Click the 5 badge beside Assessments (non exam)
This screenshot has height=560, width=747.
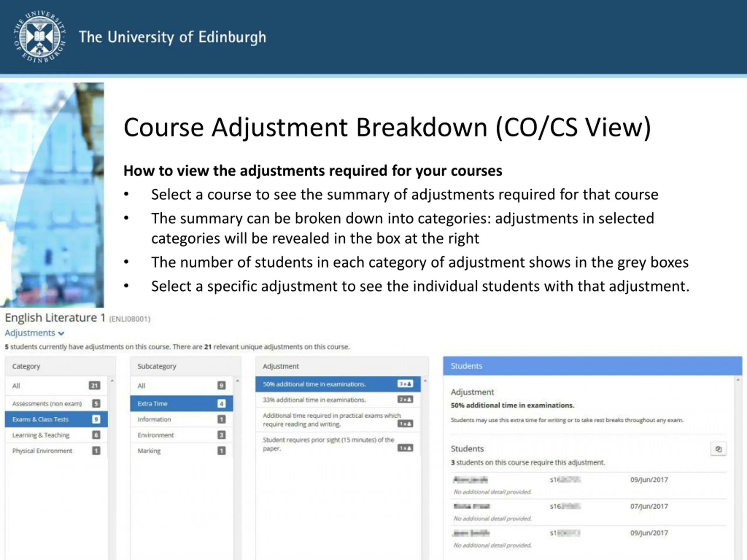coord(96,404)
